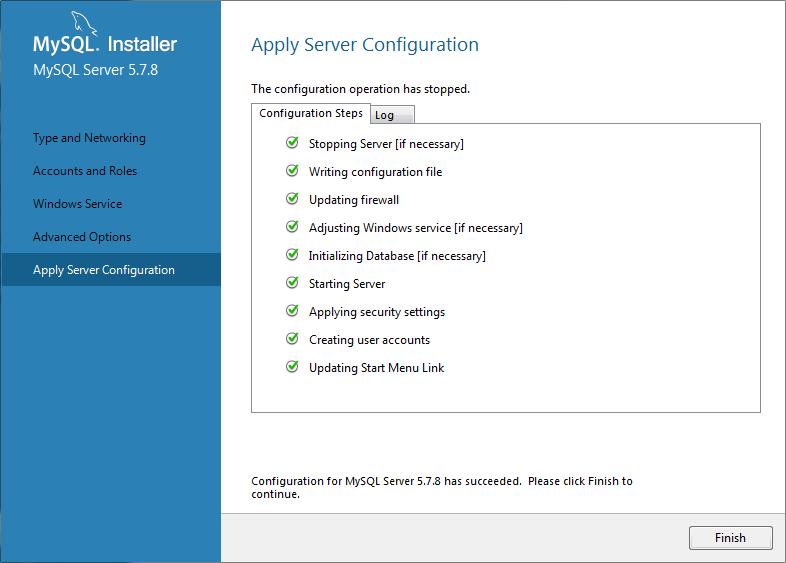Click the Finish button

click(x=730, y=538)
